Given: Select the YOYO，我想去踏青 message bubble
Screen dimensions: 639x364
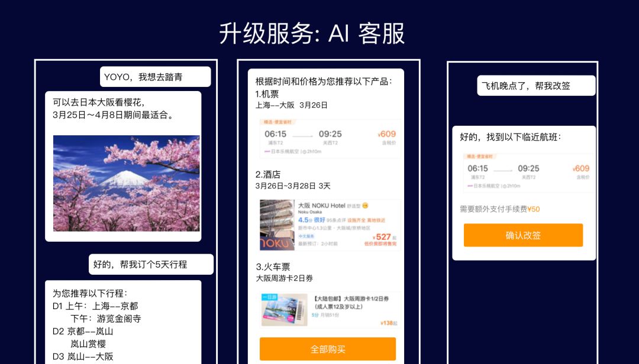Looking at the screenshot, I should pyautogui.click(x=155, y=77).
